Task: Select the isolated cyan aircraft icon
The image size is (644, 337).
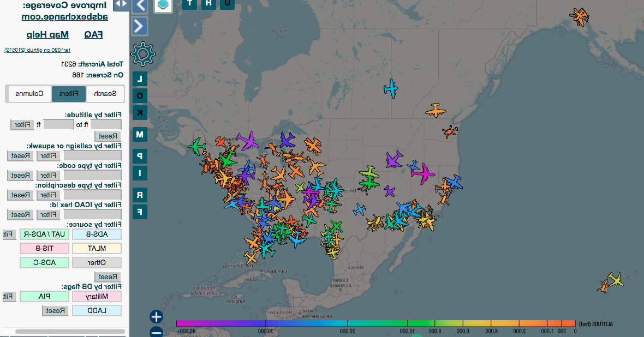Action: 391,88
